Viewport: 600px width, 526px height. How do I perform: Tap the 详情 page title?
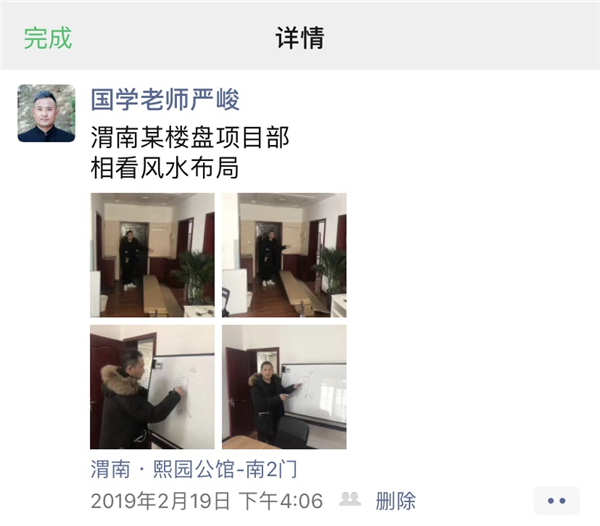(x=300, y=38)
